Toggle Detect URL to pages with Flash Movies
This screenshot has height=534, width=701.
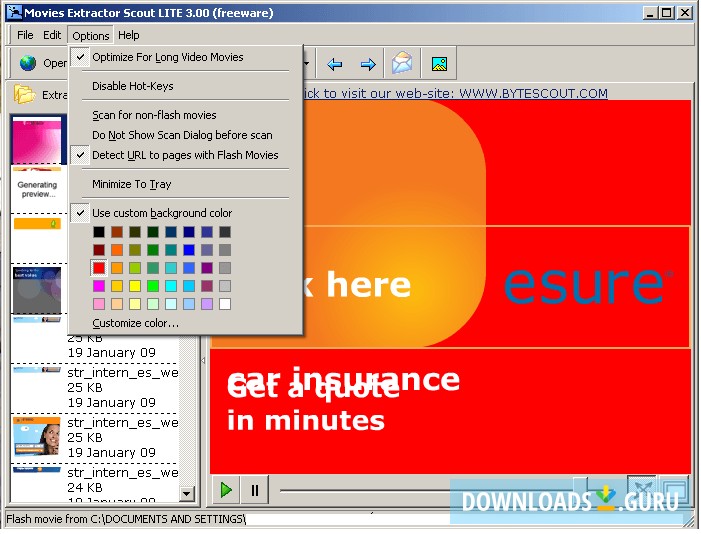(x=186, y=155)
